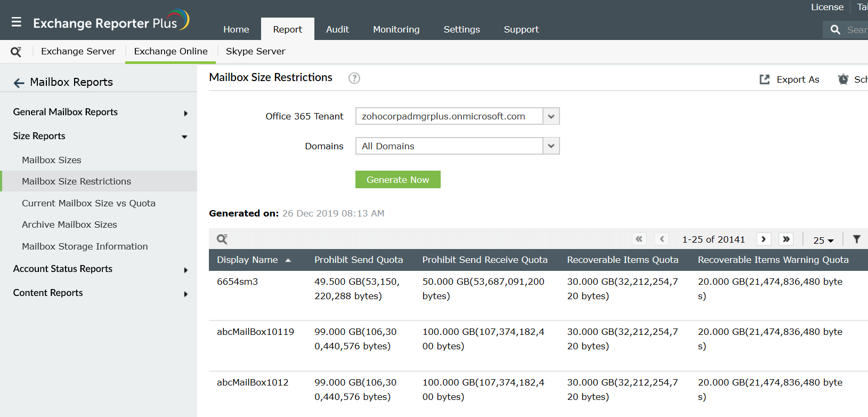Viewport: 868px width, 417px height.
Task: Select the Report tab
Action: coord(288,29)
